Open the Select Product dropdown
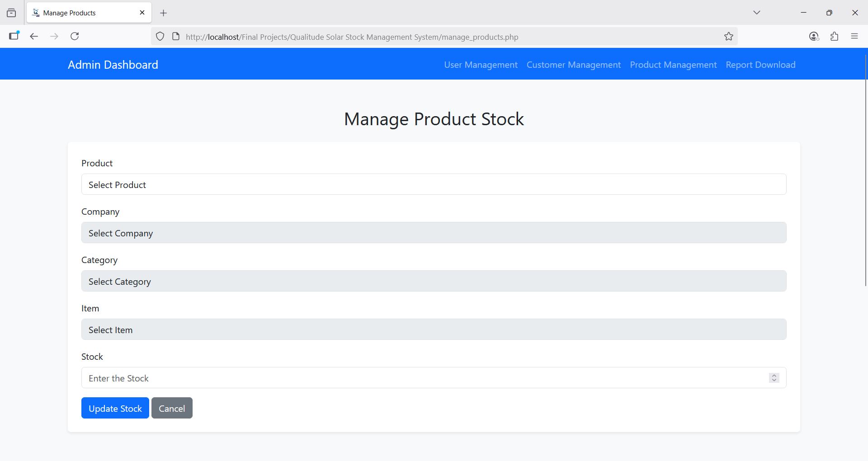 (x=434, y=184)
